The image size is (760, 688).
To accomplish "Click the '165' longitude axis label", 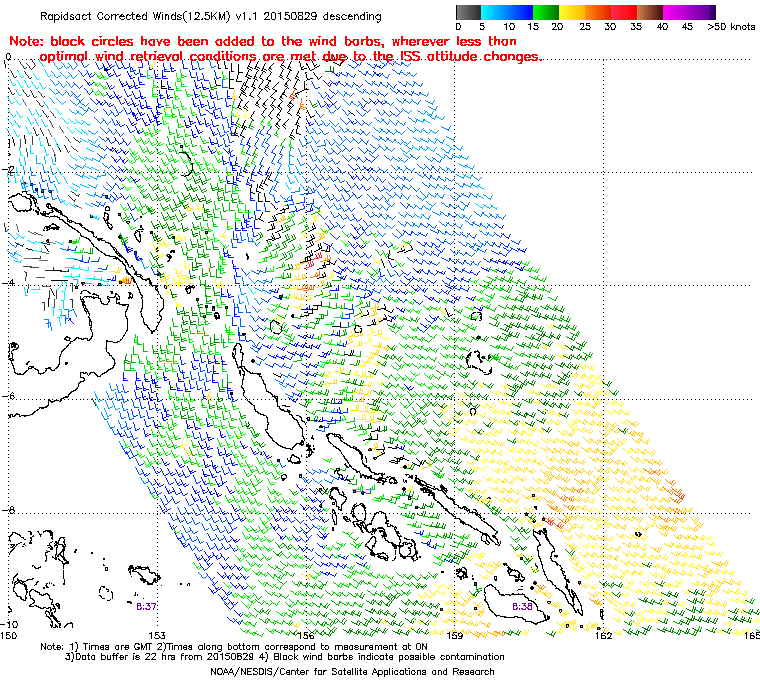I will 752,635.
